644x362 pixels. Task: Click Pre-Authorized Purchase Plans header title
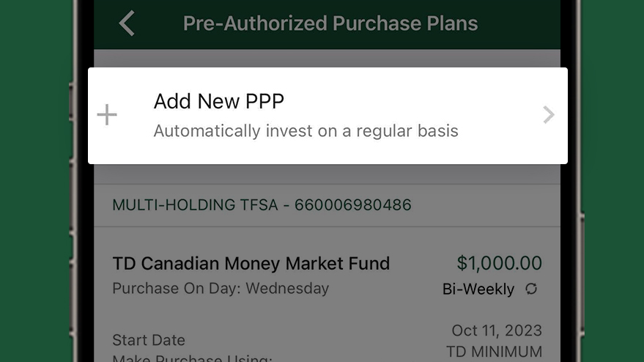coord(330,23)
